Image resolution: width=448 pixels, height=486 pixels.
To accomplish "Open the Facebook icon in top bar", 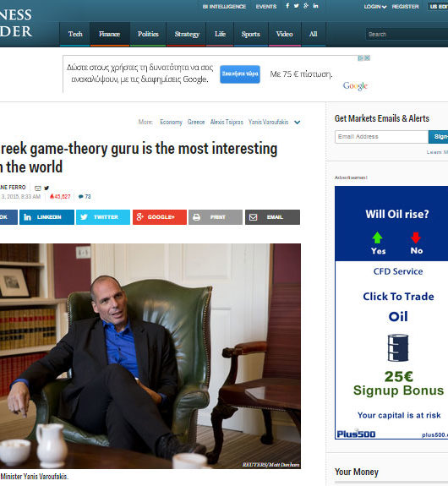I will tap(287, 6).
